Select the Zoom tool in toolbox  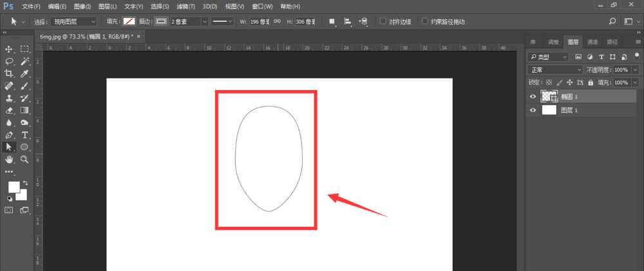click(24, 159)
